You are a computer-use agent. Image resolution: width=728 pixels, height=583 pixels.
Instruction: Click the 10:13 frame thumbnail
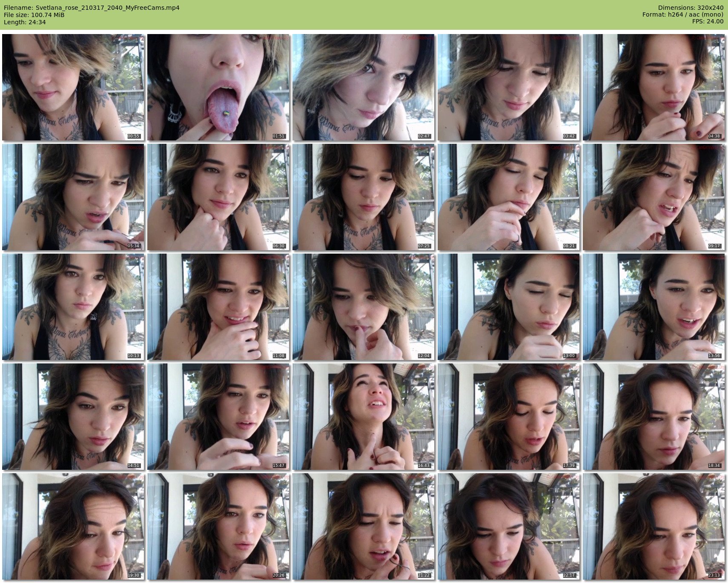tap(73, 307)
